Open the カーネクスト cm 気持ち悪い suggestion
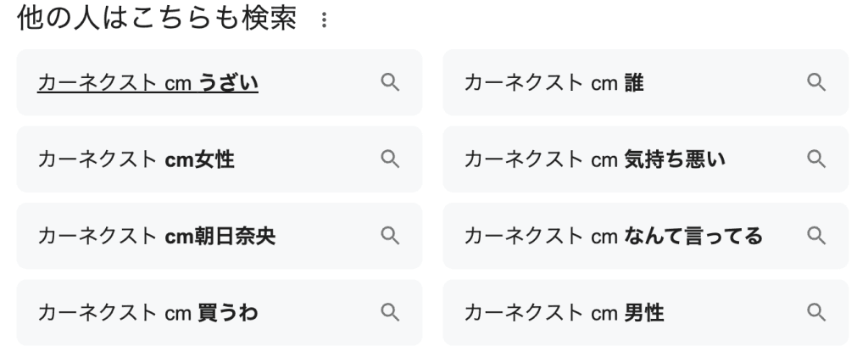 (x=595, y=159)
